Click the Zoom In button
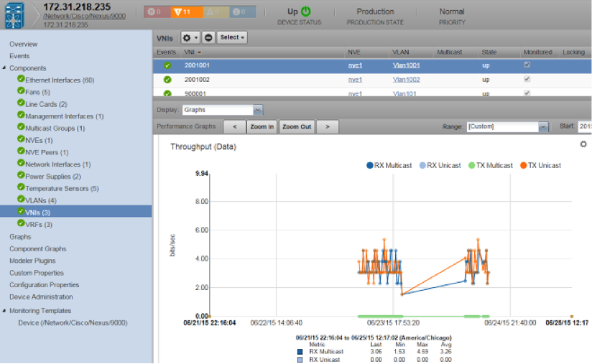The image size is (592, 364). (x=262, y=127)
